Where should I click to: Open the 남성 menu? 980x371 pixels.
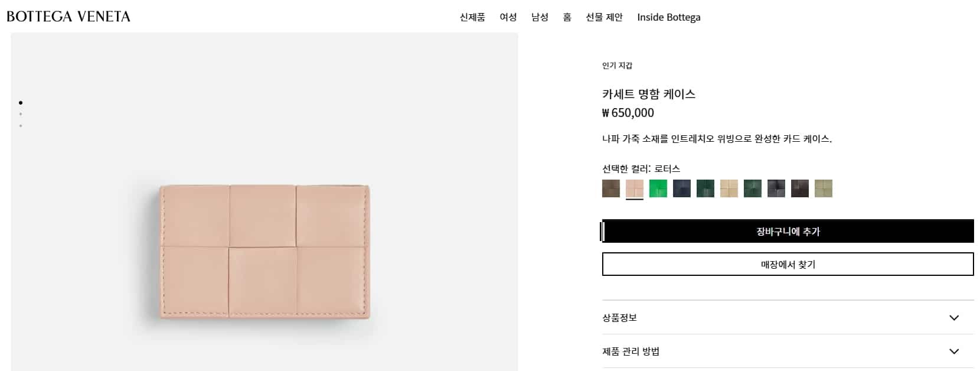tap(540, 17)
